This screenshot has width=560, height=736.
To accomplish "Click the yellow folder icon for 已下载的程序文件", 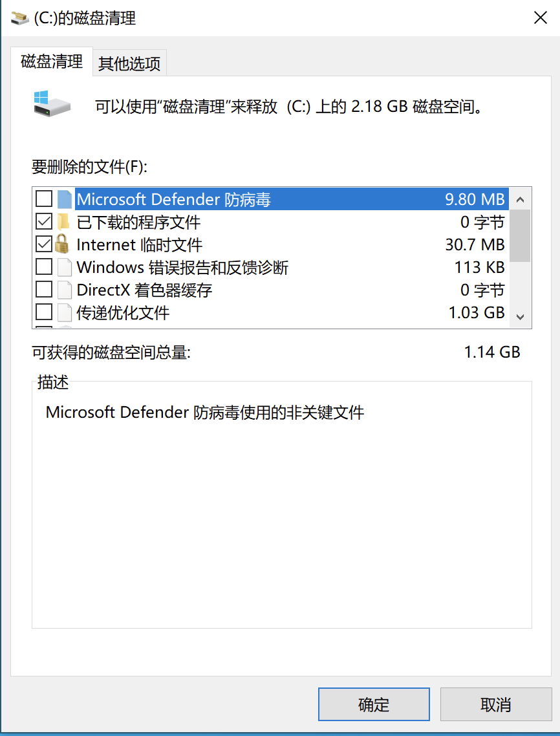I will coord(63,222).
